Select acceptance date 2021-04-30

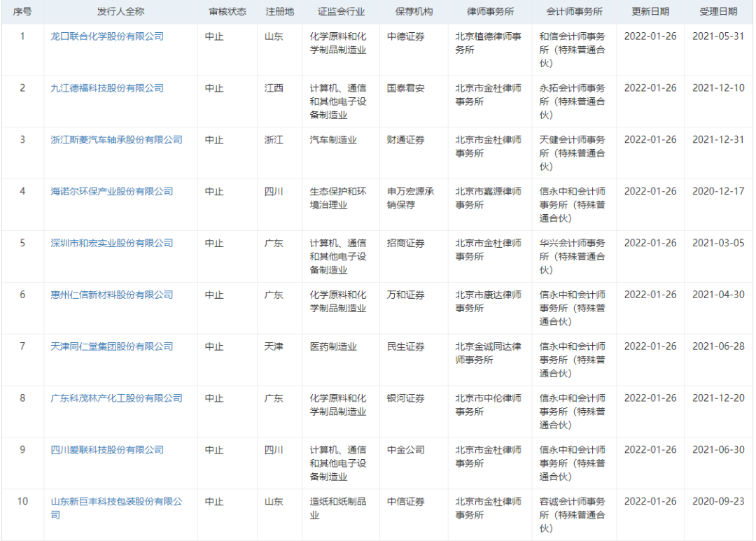pyautogui.click(x=718, y=294)
